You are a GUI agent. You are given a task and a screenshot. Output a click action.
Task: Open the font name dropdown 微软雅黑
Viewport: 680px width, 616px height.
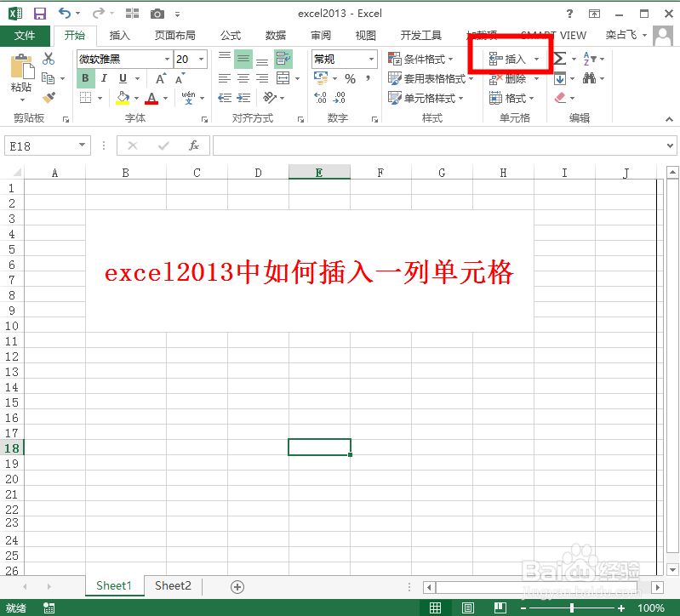[x=167, y=59]
